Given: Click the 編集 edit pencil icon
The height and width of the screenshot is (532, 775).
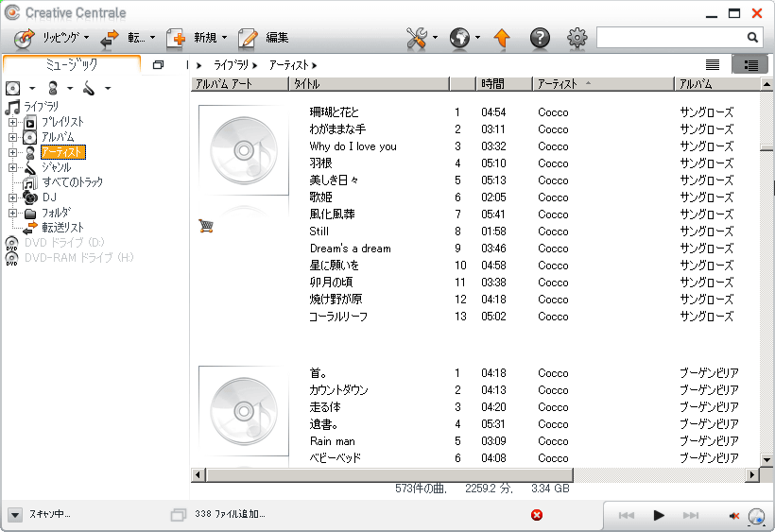Looking at the screenshot, I should tap(248, 38).
